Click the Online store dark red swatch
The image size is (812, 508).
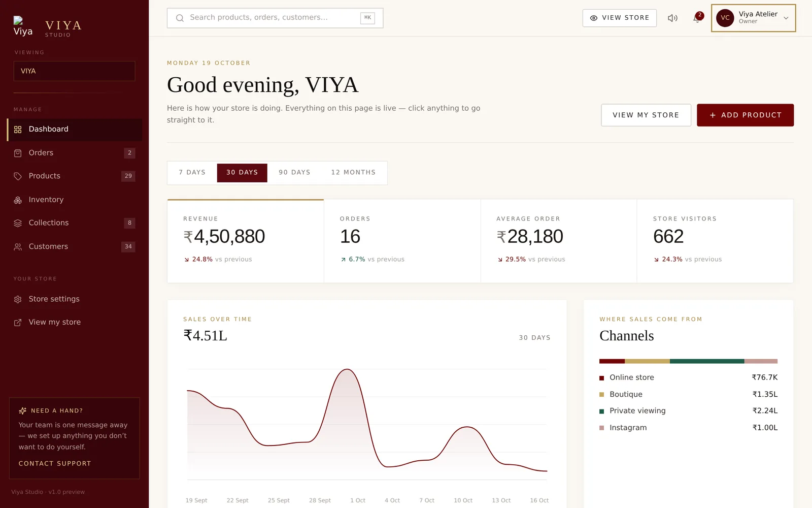click(x=602, y=378)
